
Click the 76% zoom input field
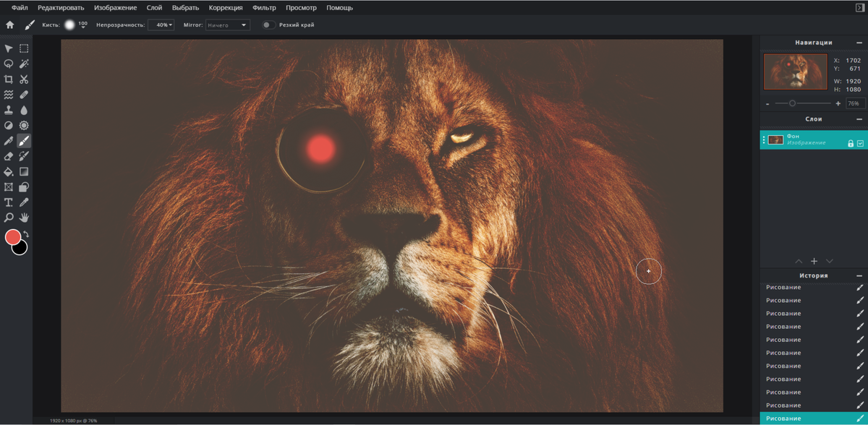854,103
